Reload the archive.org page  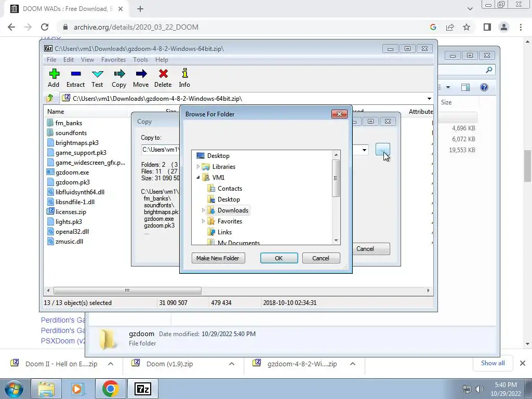pyautogui.click(x=45, y=27)
